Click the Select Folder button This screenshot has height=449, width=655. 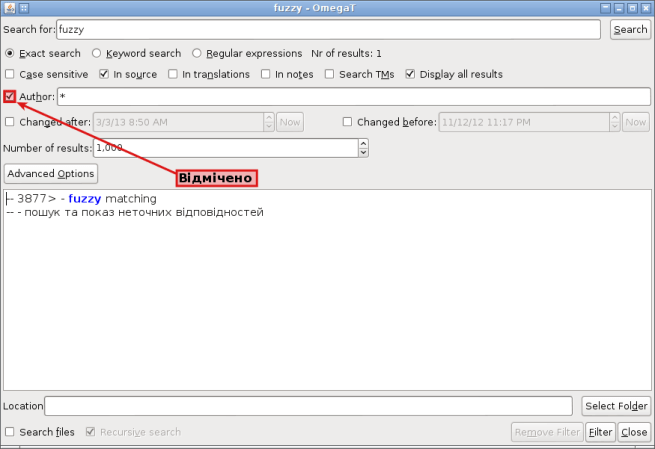[616, 405]
